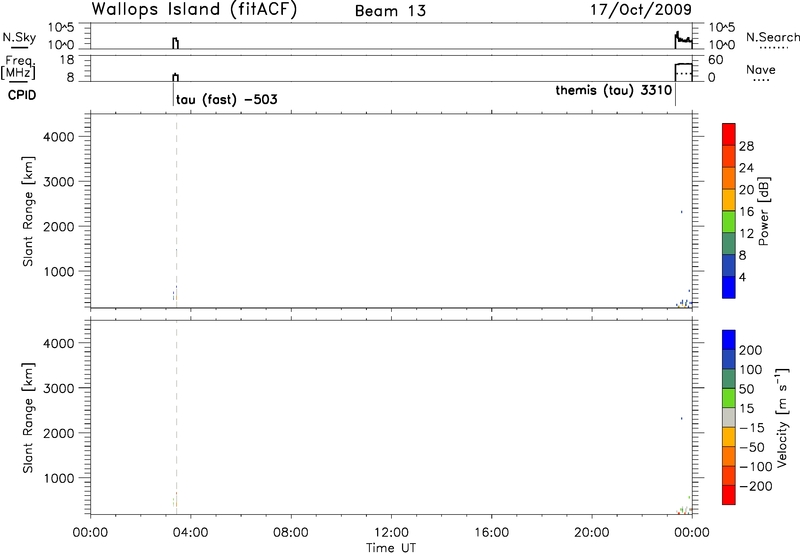Click the '2000' tick on velocity panel axis

pos(59,433)
